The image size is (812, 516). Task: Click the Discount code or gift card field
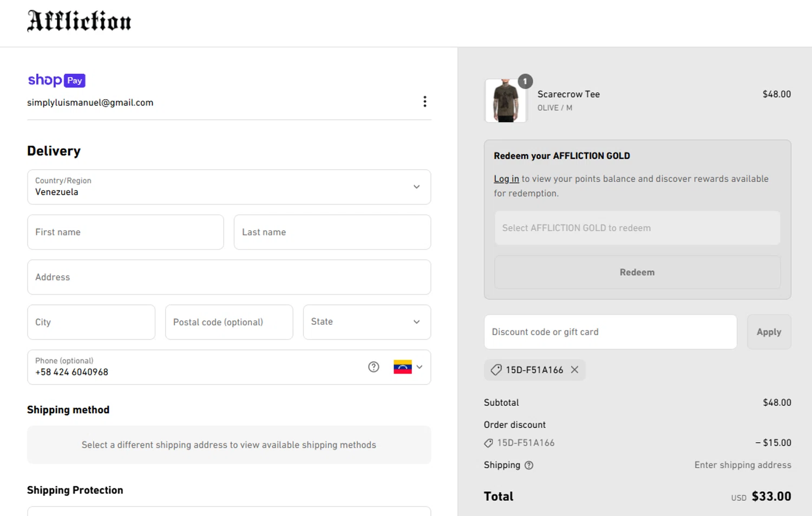tap(610, 332)
